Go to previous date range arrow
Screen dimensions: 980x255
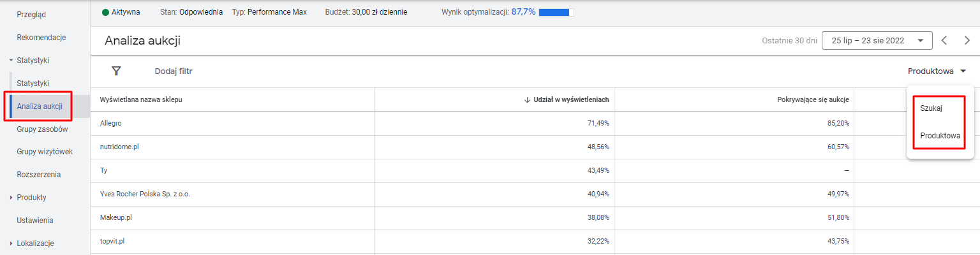944,40
